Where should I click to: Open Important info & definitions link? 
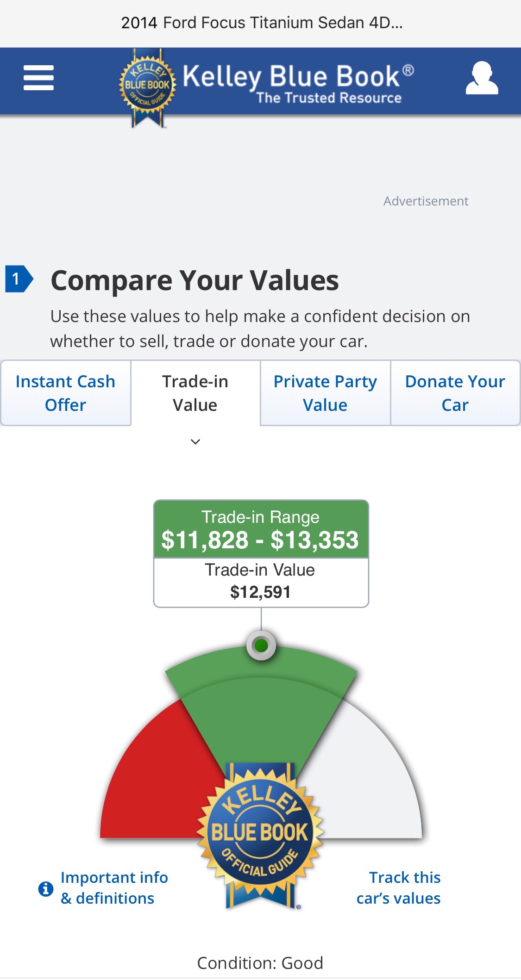(114, 887)
